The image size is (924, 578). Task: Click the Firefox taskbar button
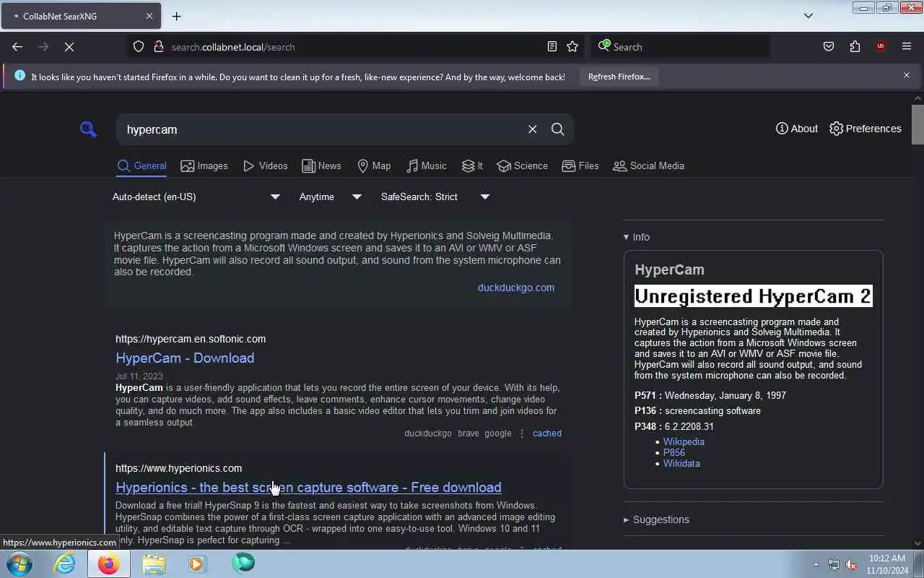108,563
